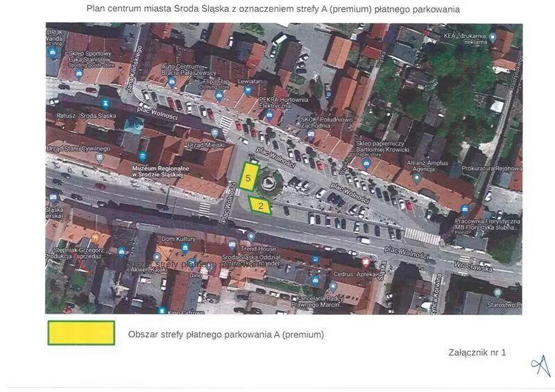555x392 pixels.
Task: Select yellow parking zone number 2
Action: point(260,205)
